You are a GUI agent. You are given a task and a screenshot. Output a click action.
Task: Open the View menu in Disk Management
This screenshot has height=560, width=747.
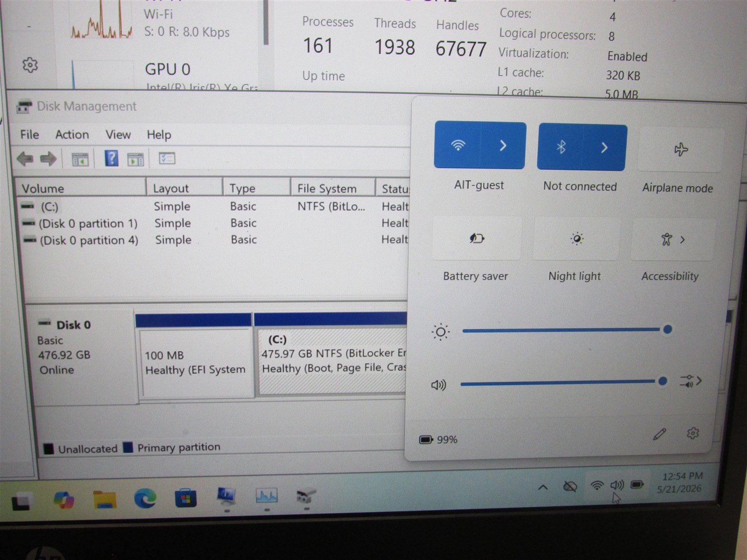(118, 134)
